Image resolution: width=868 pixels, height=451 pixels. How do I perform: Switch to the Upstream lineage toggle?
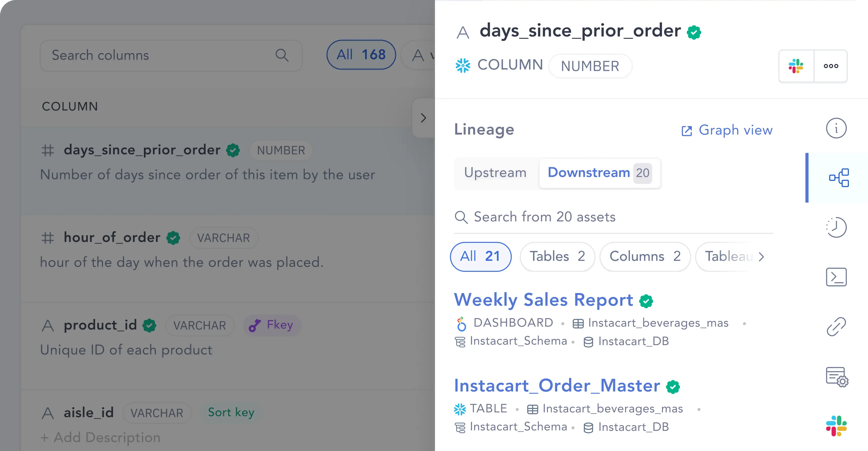495,173
